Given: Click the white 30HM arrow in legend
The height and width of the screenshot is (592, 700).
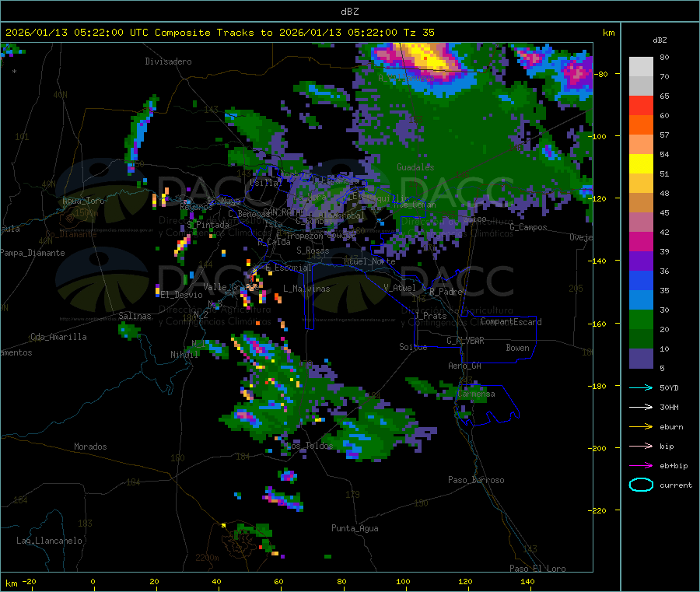Looking at the screenshot, I should coord(641,407).
